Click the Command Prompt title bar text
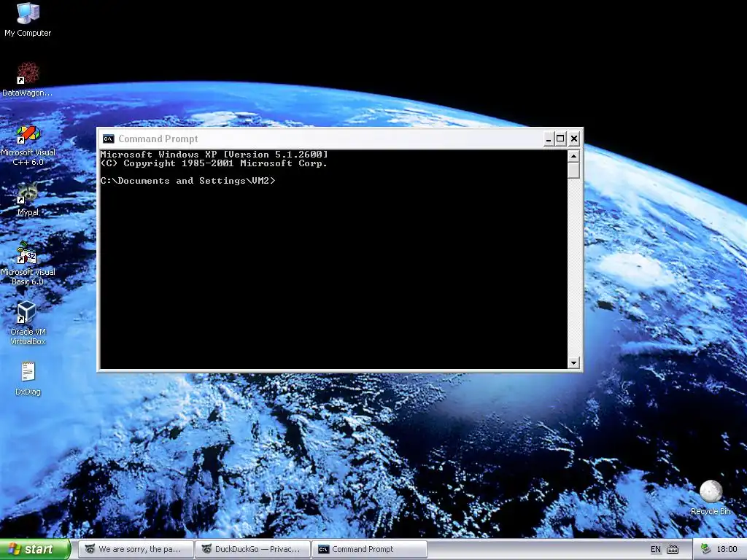The image size is (747, 560). pos(158,139)
